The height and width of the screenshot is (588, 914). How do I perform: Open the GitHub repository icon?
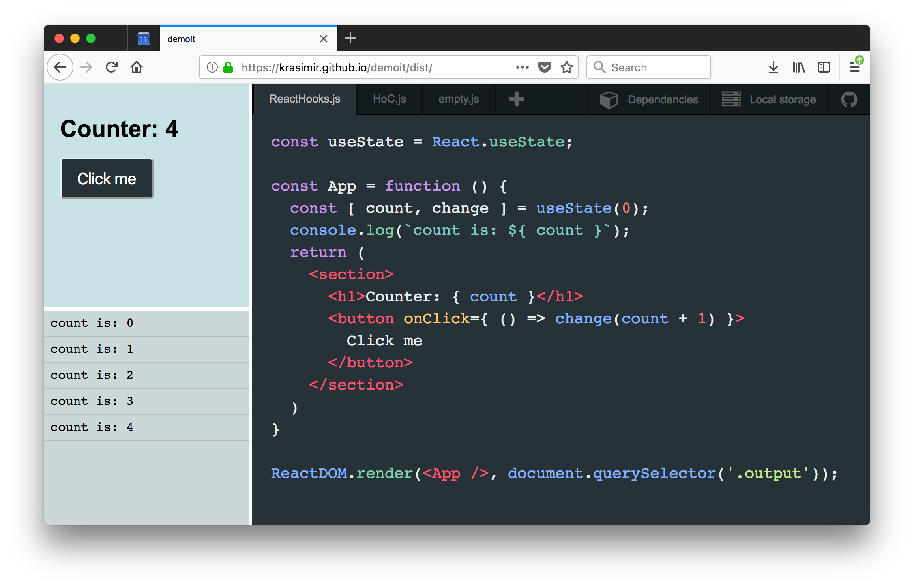[849, 99]
